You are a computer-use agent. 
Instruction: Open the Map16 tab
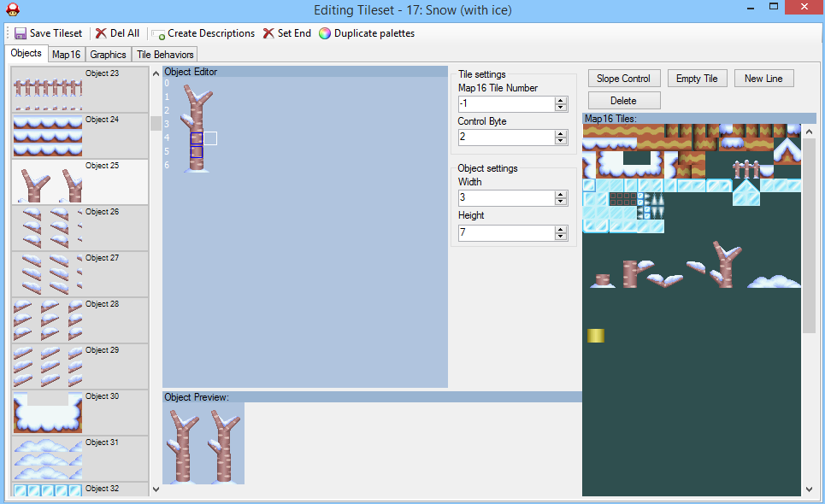click(66, 55)
